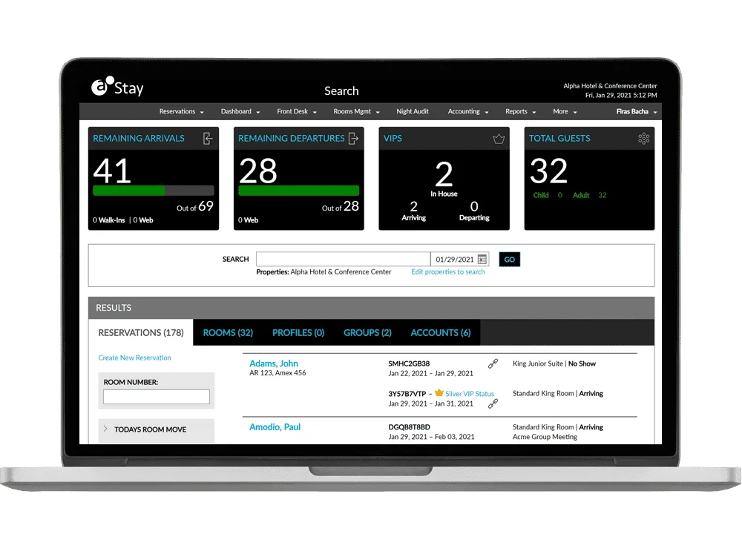Click the Remaining Departures exit icon

coord(353,139)
